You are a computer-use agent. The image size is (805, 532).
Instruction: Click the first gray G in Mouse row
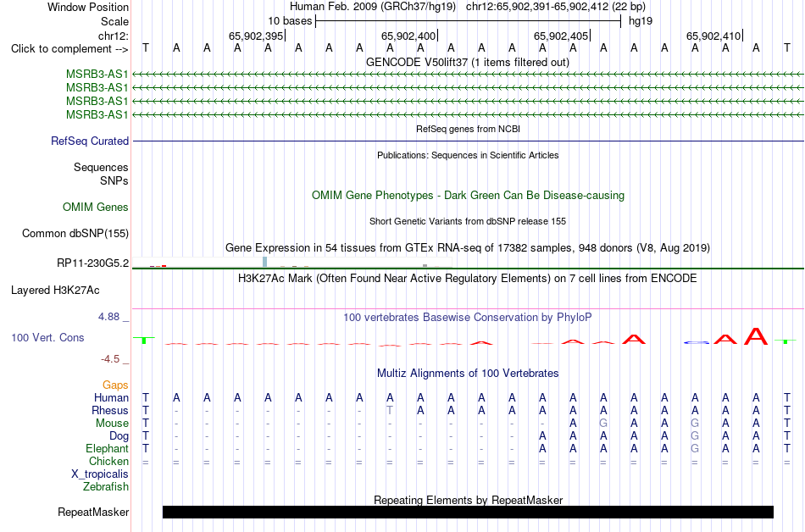603,424
